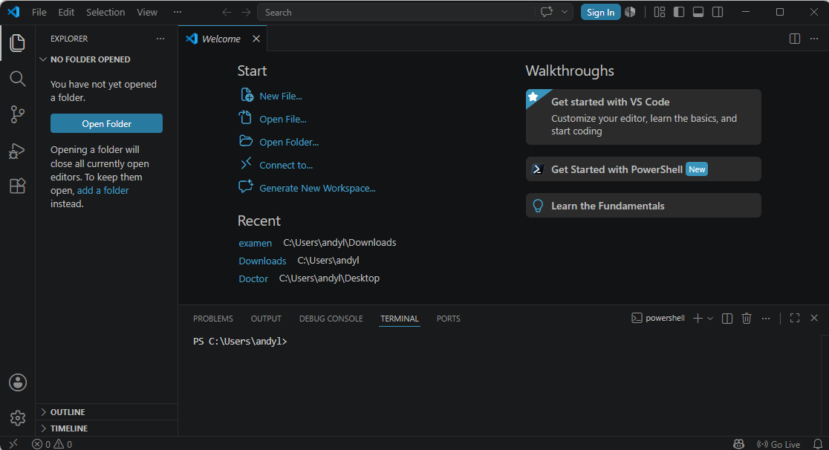Switch to the Problems tab

[x=213, y=318]
